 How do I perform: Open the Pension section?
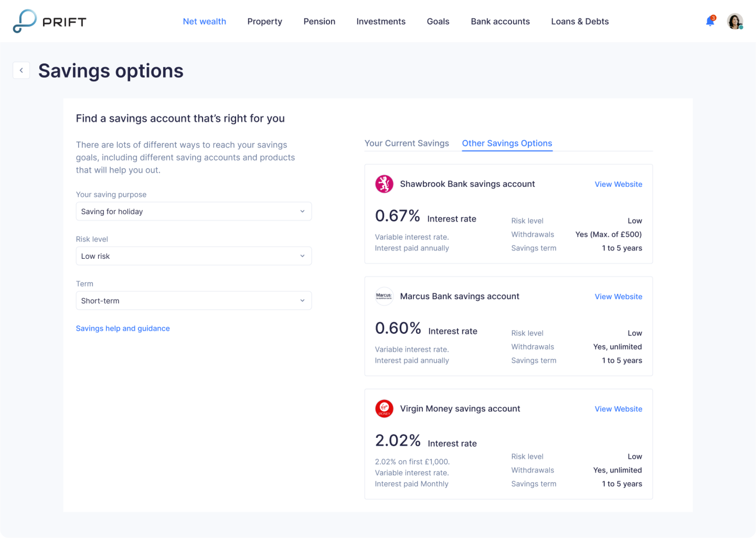(319, 21)
